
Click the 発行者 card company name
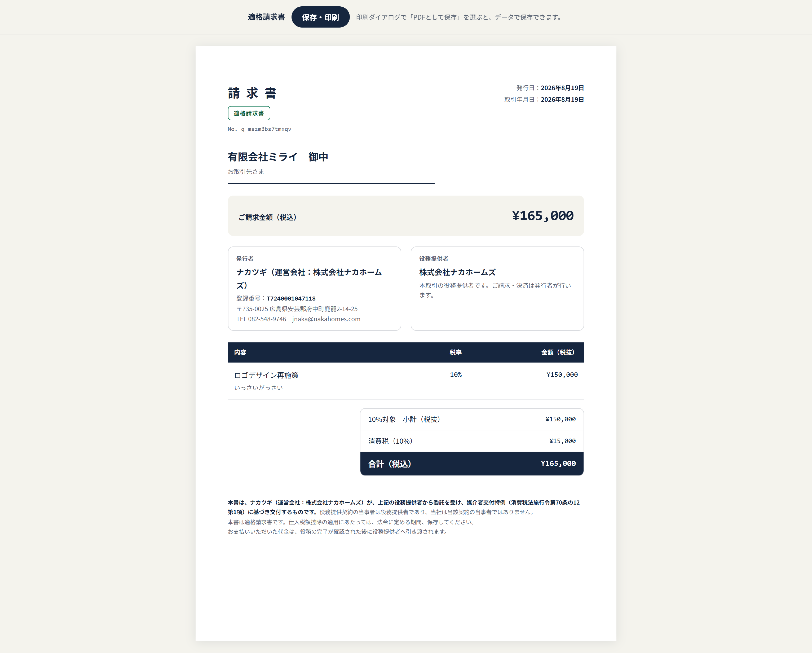309,279
